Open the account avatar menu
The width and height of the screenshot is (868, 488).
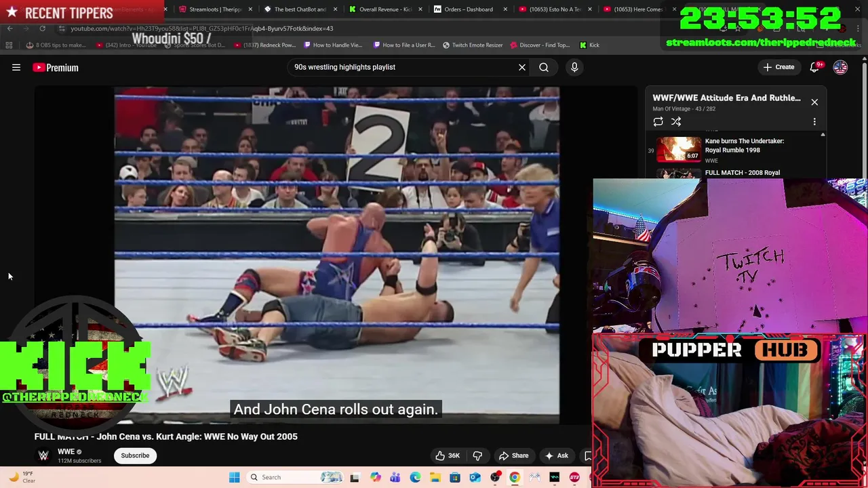pos(840,67)
